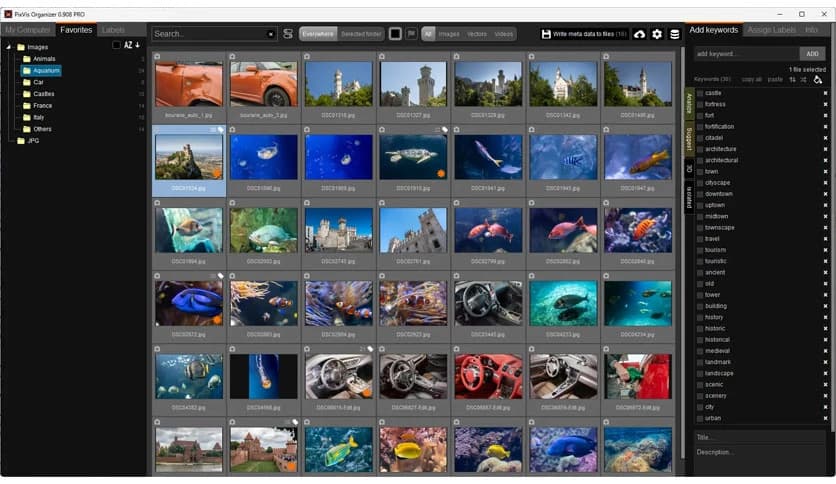Click Write meta data to files button
Screen dimensions: 836x484
pos(584,34)
